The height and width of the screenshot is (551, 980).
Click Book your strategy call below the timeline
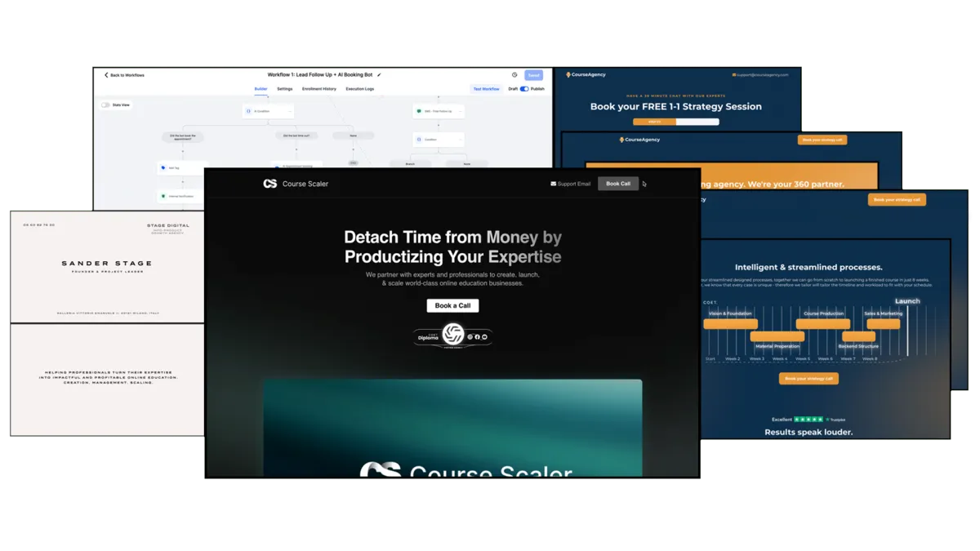808,379
